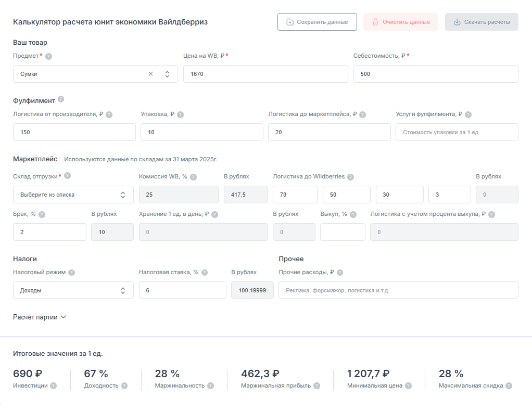
Task: Click Wildberries logistics field with 70
Action: pos(295,195)
